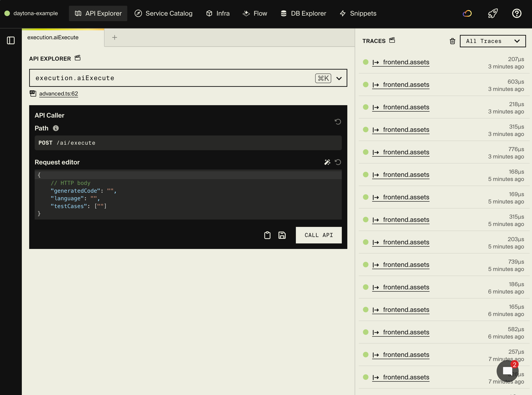Open the AI magic-fill for the request editor
The image size is (532, 395).
click(327, 162)
